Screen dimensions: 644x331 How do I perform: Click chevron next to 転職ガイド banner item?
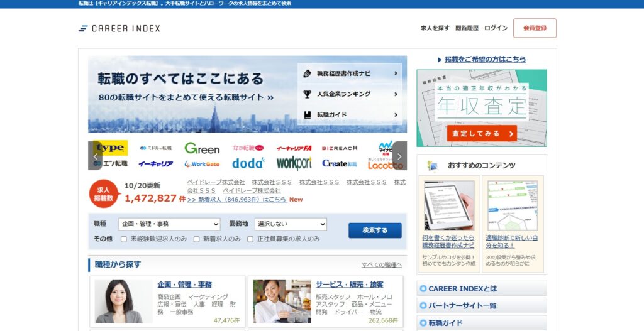pyautogui.click(x=396, y=115)
